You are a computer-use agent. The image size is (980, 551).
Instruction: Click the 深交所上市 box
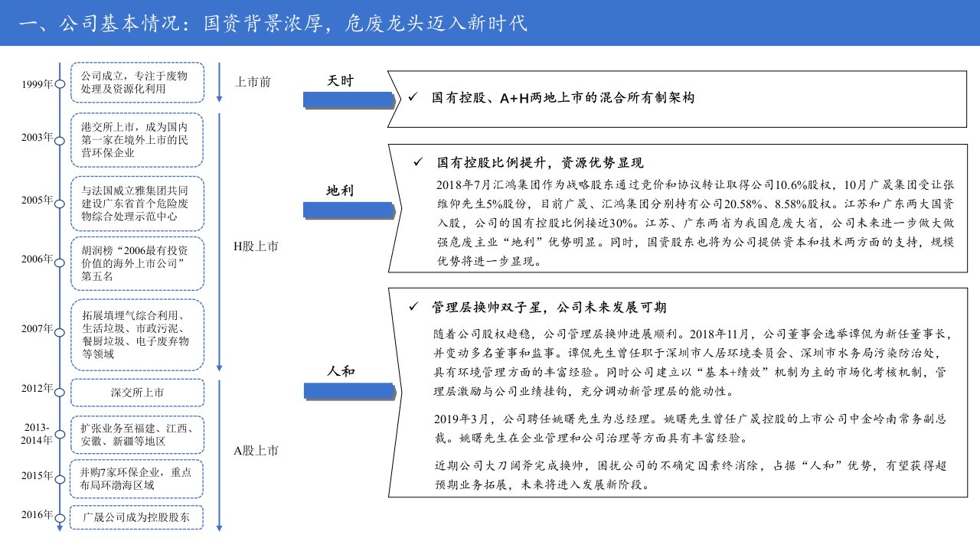137,393
